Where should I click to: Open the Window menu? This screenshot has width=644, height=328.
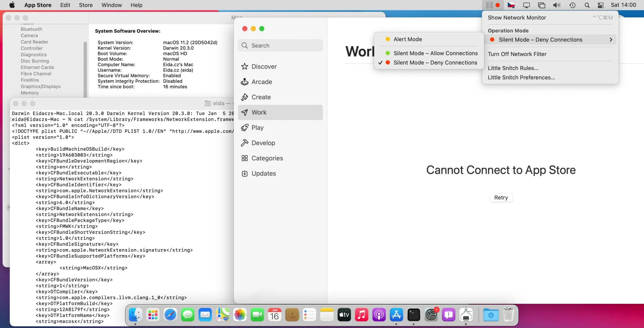pos(112,5)
